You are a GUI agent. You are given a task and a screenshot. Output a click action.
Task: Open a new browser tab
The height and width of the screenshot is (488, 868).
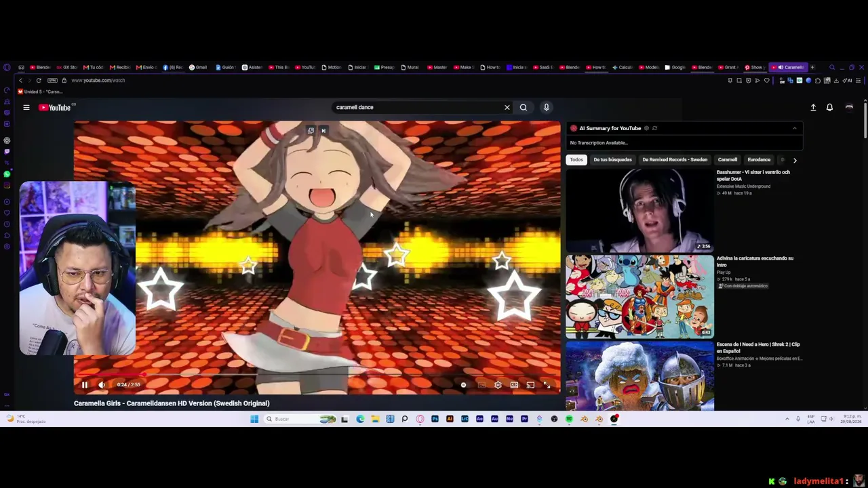click(812, 67)
